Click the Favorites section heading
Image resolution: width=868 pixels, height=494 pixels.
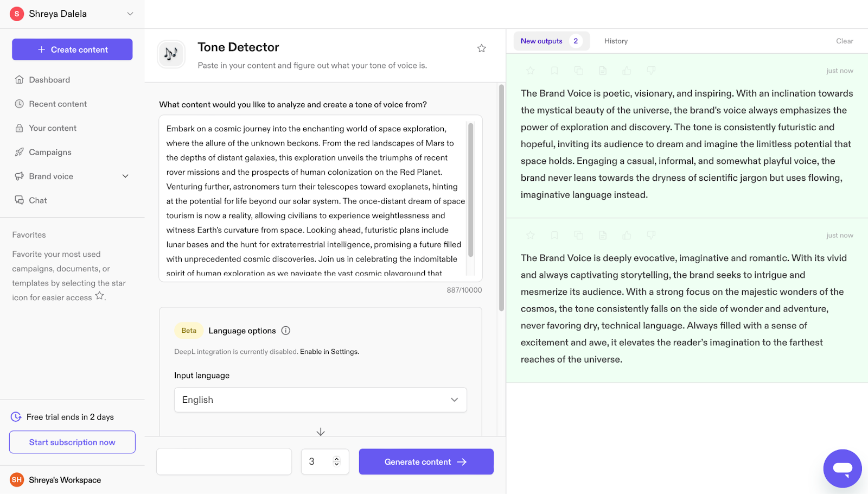(29, 235)
